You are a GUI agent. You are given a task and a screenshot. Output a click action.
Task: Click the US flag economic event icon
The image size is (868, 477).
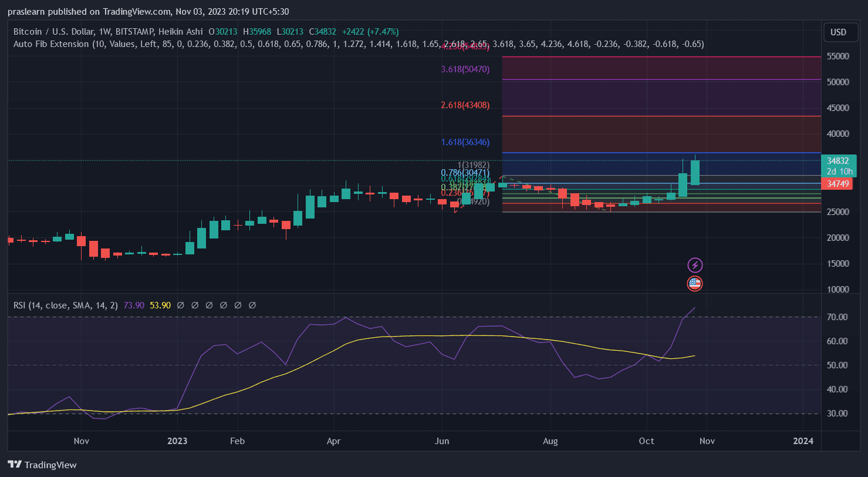point(695,284)
